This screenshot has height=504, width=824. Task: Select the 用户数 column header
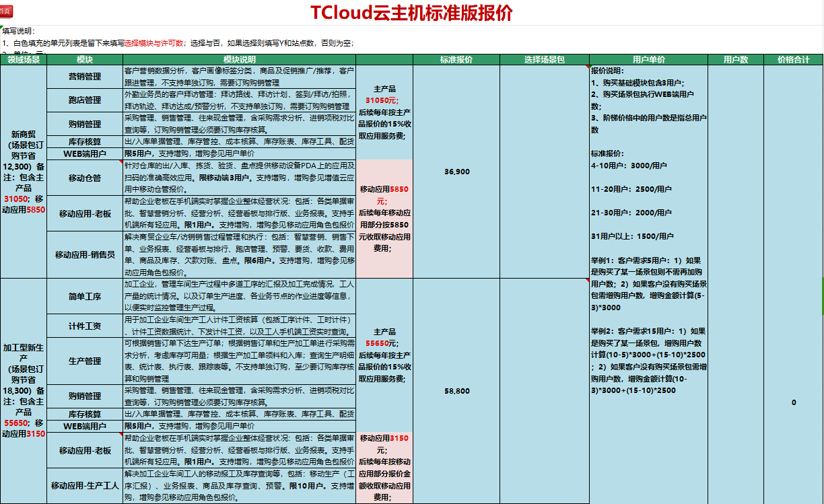pos(736,60)
